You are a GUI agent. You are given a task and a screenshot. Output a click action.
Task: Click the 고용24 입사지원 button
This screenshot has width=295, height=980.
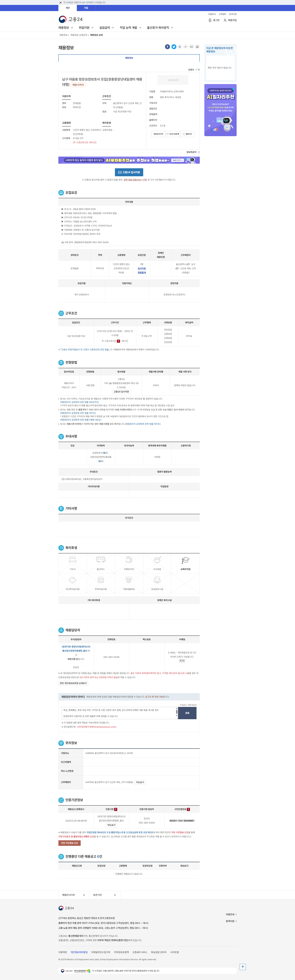point(129,172)
